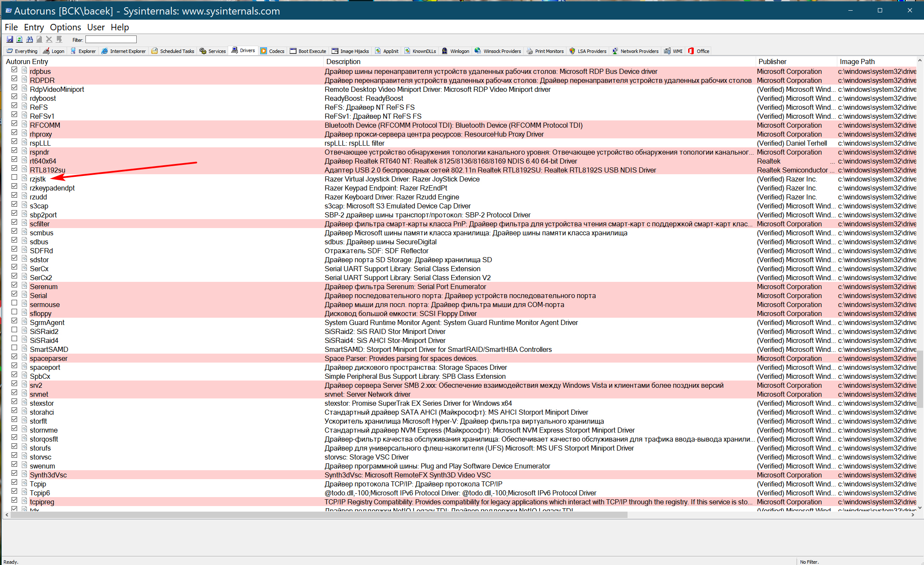
Task: Enable the sfloppy driver checkbox
Action: tap(15, 312)
